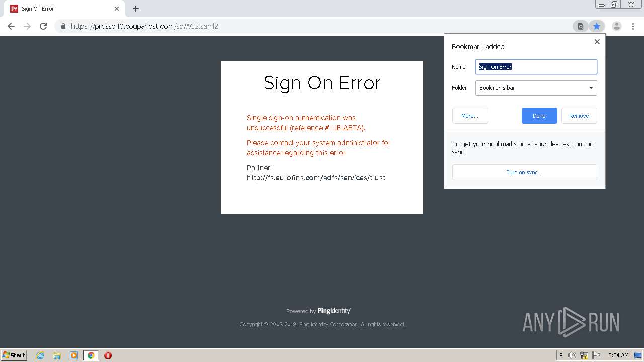Click Turn on sync...

point(524,172)
